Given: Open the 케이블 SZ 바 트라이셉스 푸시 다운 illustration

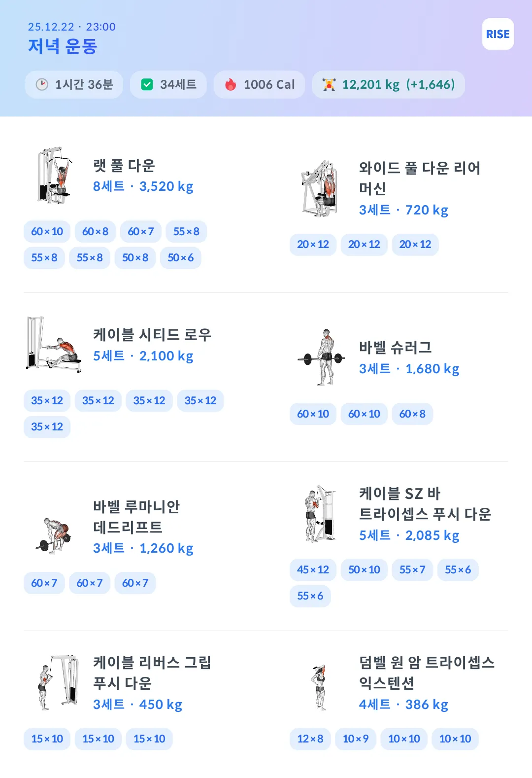Looking at the screenshot, I should point(320,514).
